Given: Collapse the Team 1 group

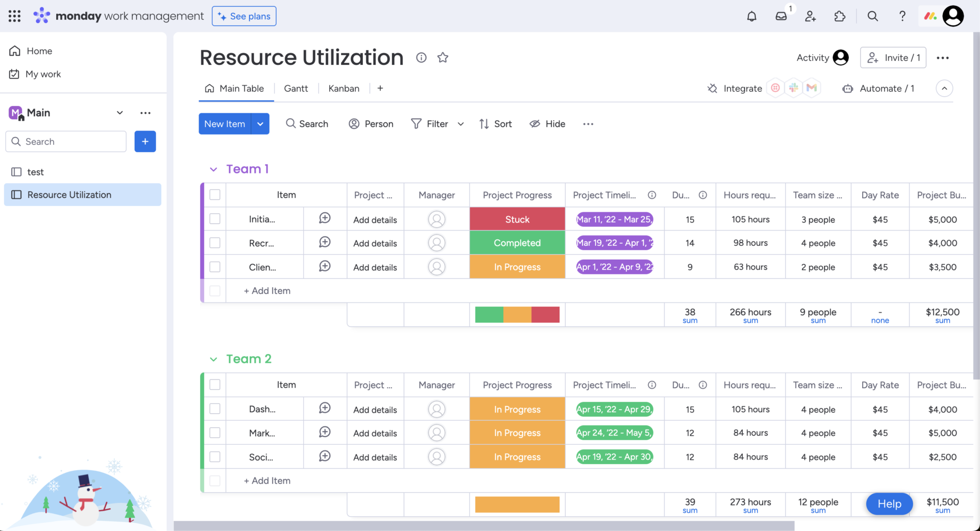Looking at the screenshot, I should pos(213,169).
